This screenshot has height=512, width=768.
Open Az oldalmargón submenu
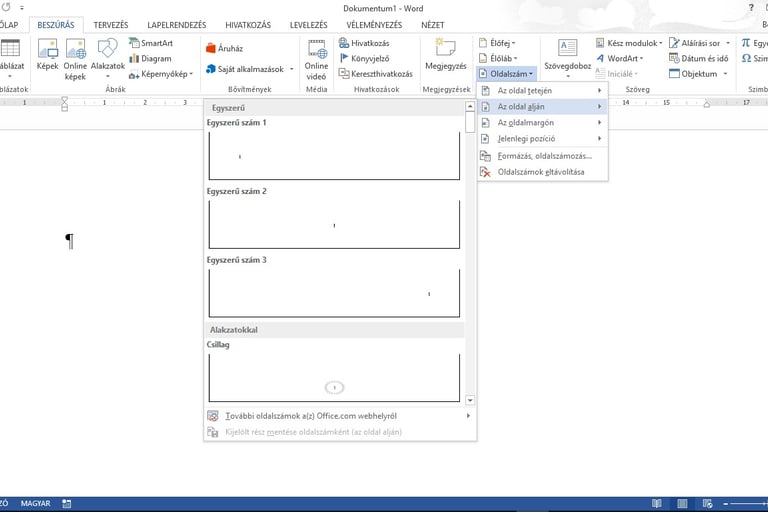pyautogui.click(x=542, y=122)
